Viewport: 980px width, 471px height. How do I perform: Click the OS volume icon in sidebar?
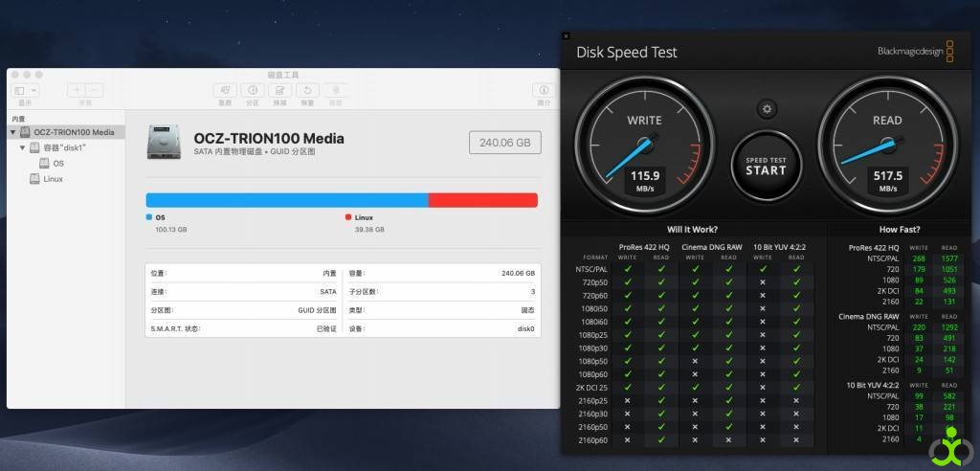point(44,164)
